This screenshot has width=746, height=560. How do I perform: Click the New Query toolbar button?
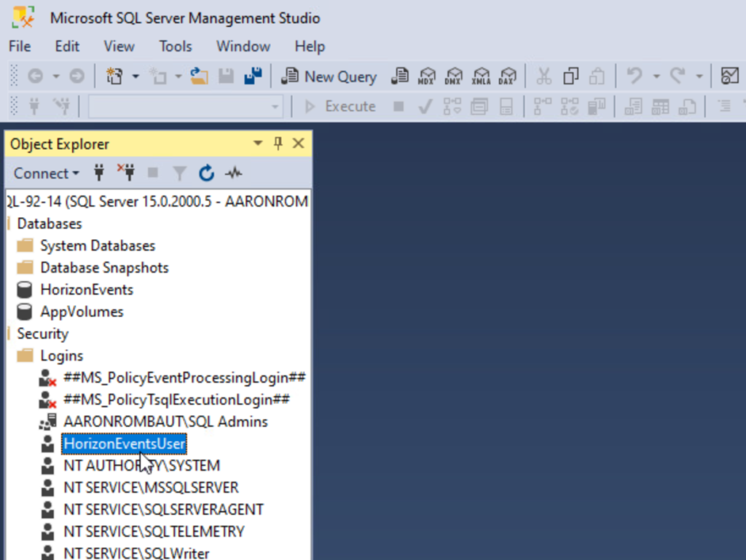pyautogui.click(x=329, y=76)
